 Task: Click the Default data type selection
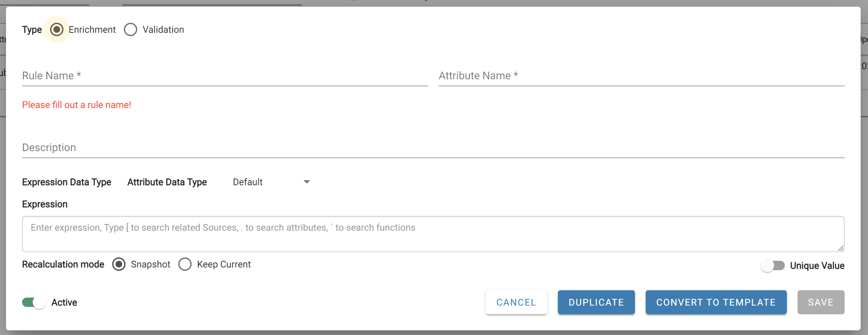248,182
